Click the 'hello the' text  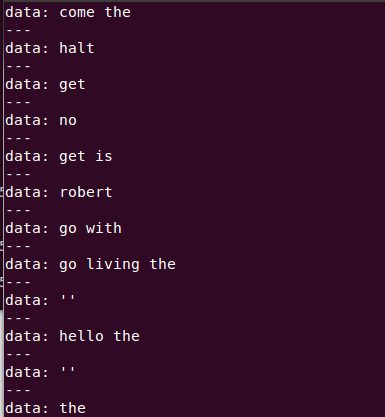pyautogui.click(x=99, y=336)
